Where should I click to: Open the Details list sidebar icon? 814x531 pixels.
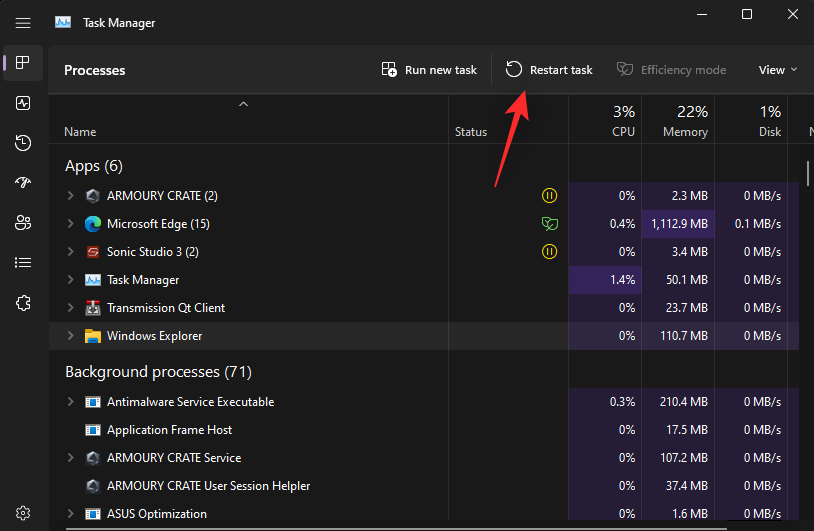tap(23, 263)
